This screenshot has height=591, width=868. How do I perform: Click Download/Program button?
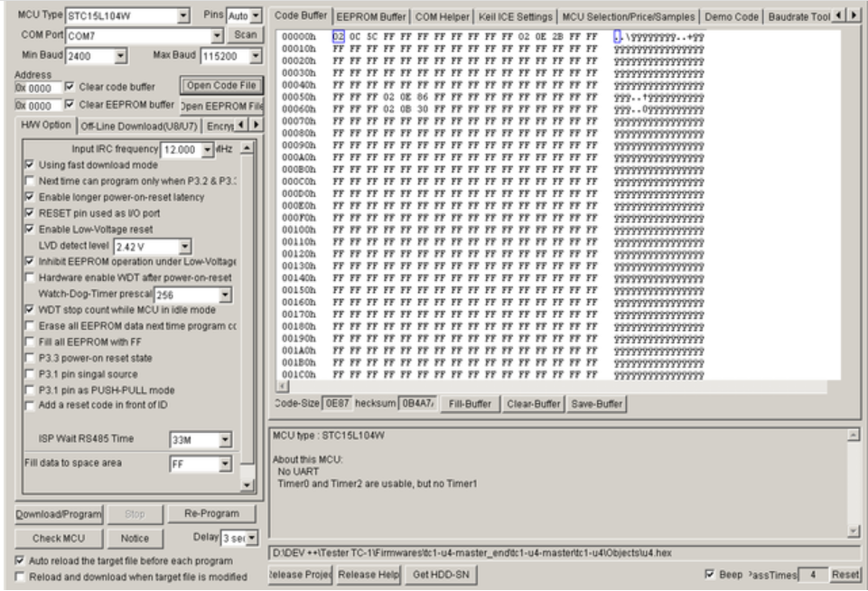(58, 514)
